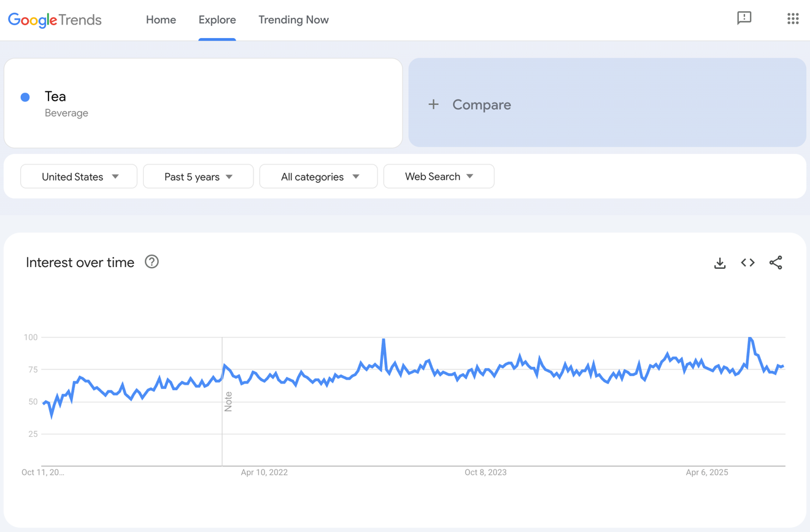Download the Interest over time data as CSV

[719, 263]
